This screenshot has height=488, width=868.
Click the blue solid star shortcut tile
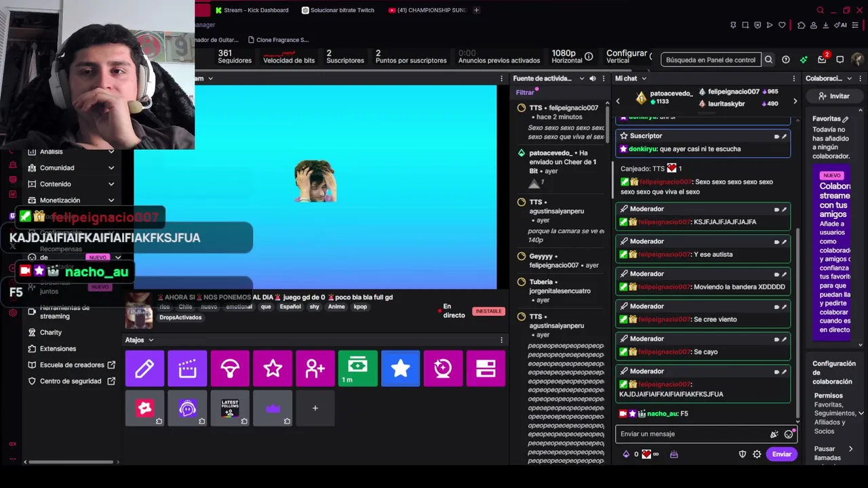pyautogui.click(x=400, y=368)
